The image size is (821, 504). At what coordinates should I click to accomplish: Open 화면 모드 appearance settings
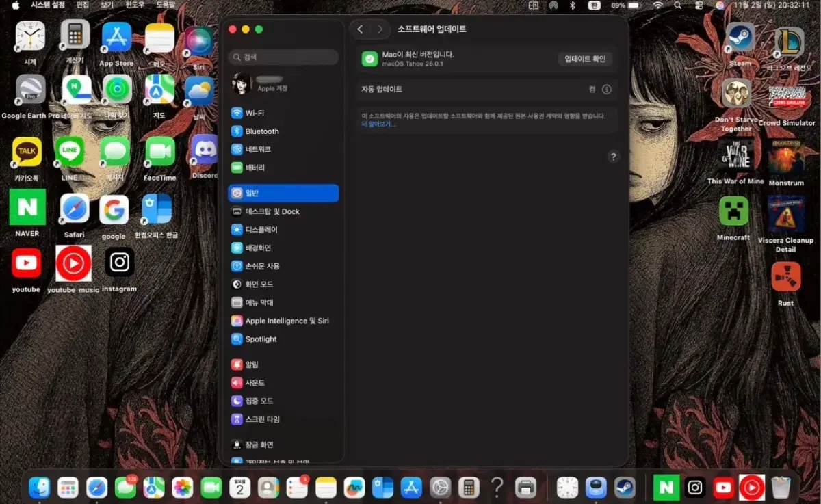point(283,284)
